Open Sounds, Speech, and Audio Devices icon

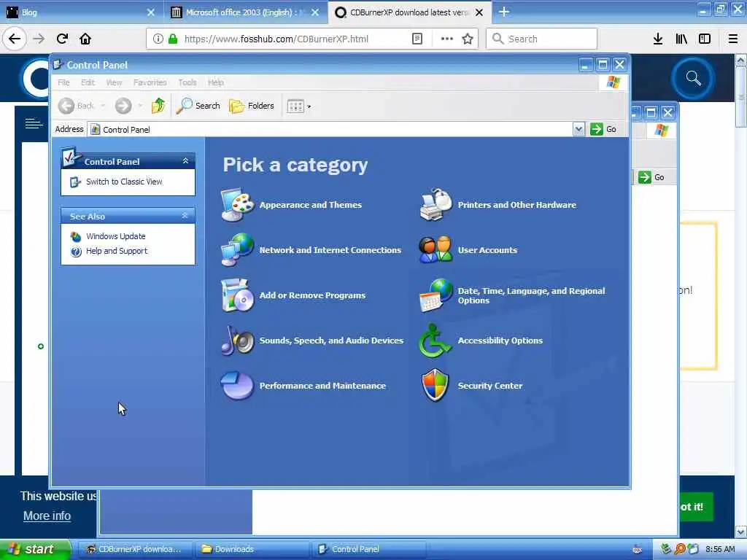click(x=237, y=341)
